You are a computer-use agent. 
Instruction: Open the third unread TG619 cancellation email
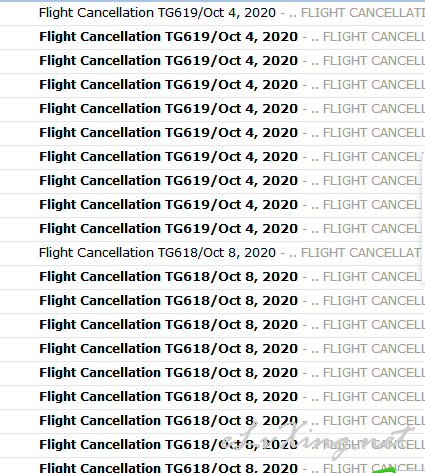[212, 85]
